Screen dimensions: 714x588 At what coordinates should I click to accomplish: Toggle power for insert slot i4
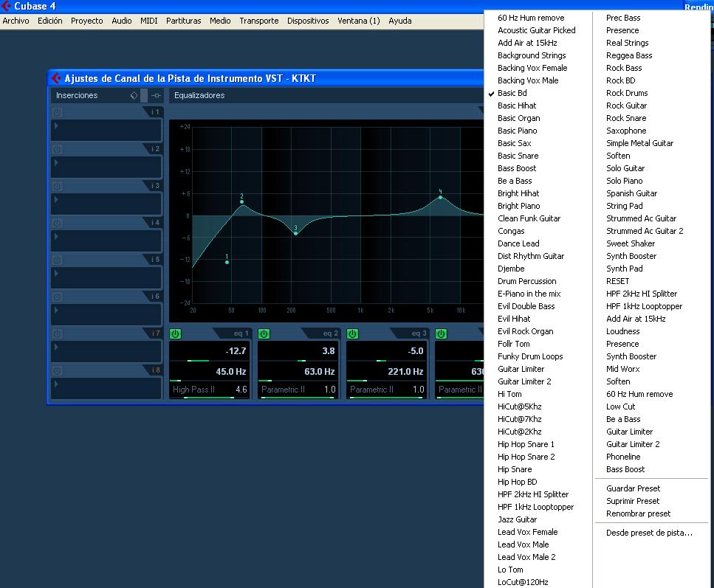click(57, 223)
